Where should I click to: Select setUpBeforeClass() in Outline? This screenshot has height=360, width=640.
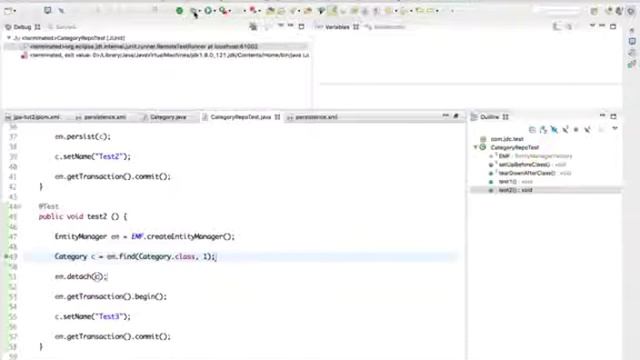pos(528,164)
